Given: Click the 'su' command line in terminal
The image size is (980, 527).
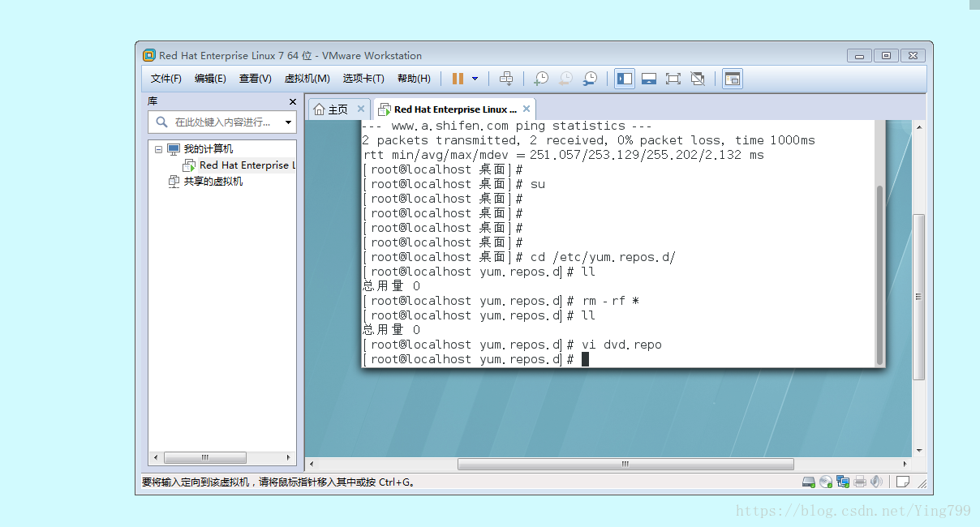Looking at the screenshot, I should [x=454, y=184].
